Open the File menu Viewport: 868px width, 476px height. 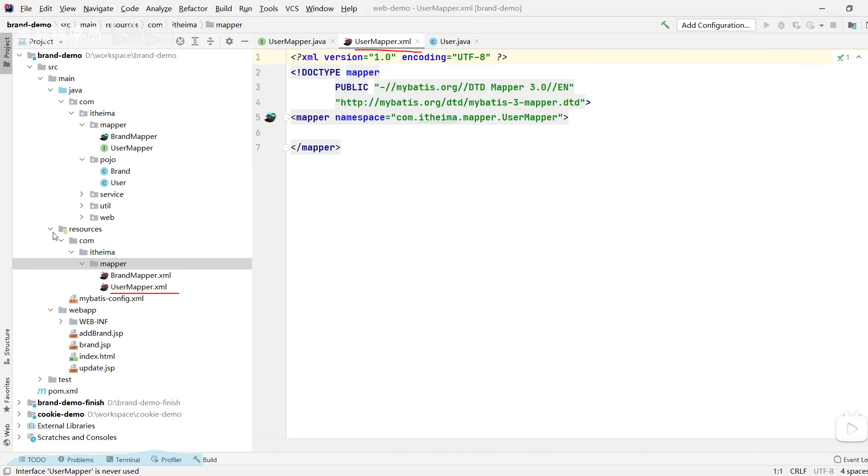point(26,8)
